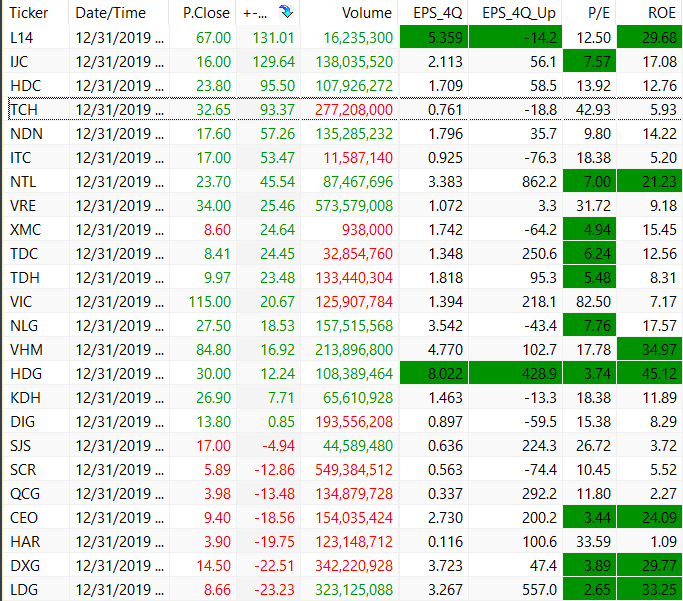The image size is (683, 601).
Task: Click the HDG ticker in the list
Action: 25,373
